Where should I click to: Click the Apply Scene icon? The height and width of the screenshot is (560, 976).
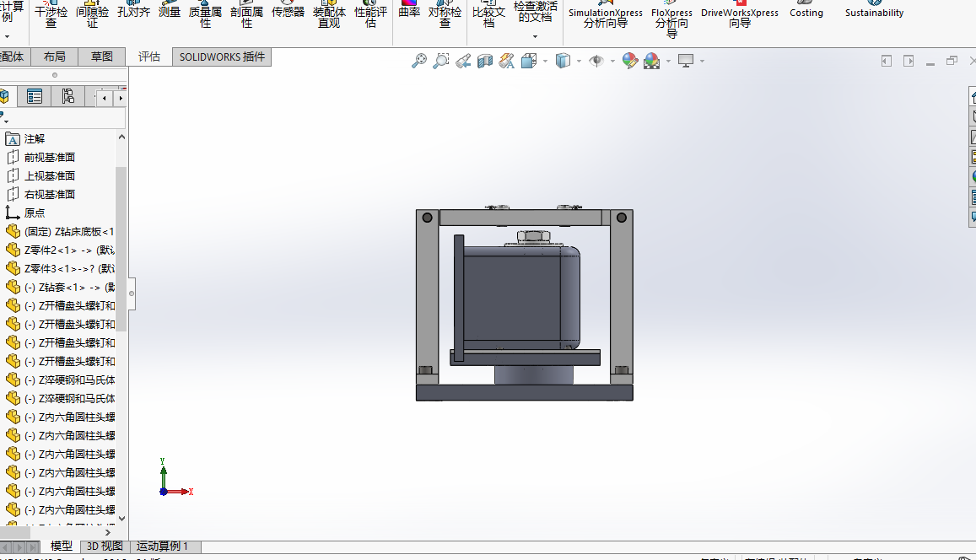pos(652,61)
